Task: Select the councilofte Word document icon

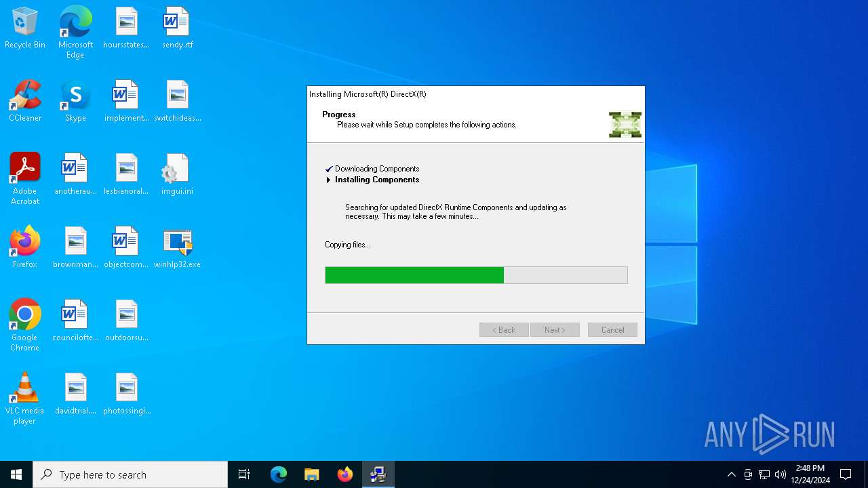Action: (75, 321)
